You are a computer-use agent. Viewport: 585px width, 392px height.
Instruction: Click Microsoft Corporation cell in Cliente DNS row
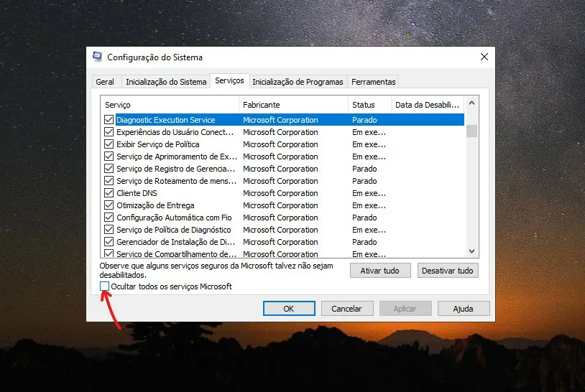pos(280,193)
